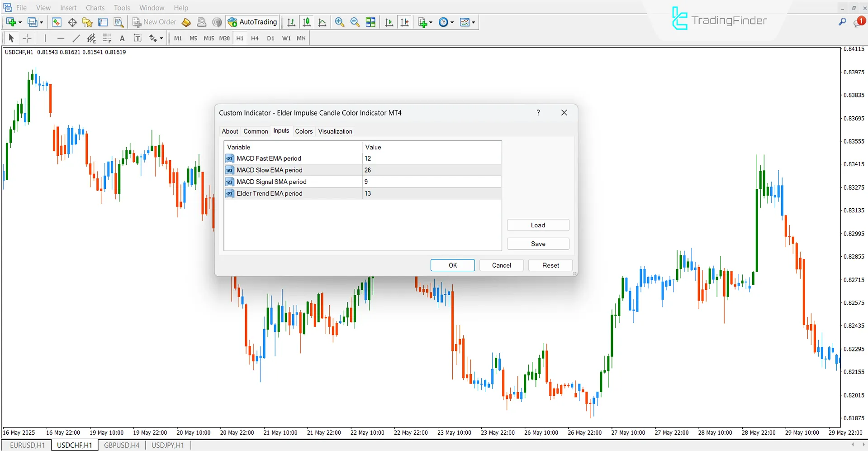Switch to the Colors tab

[304, 131]
